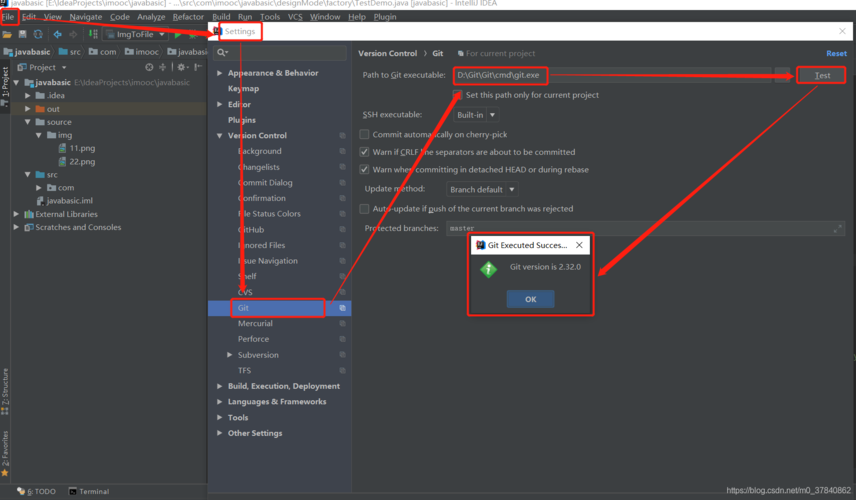
Task: Select 11.png in the Project tree
Action: tap(82, 148)
